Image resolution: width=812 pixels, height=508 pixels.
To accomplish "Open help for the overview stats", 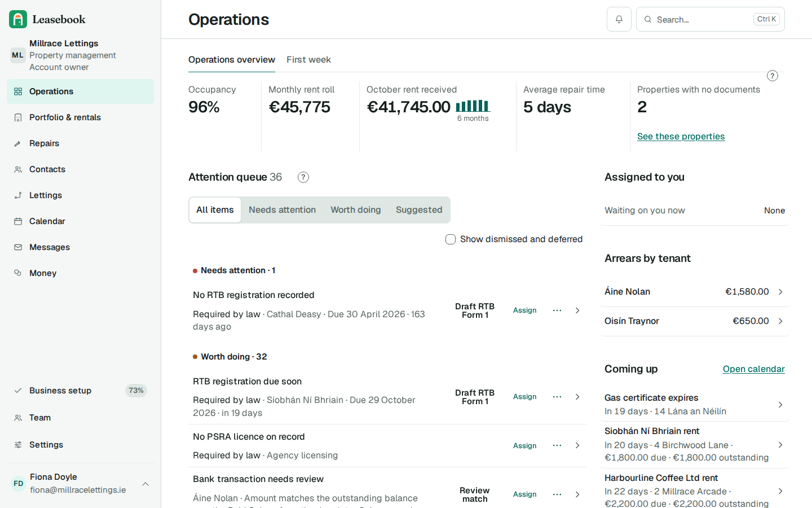I will [x=773, y=76].
